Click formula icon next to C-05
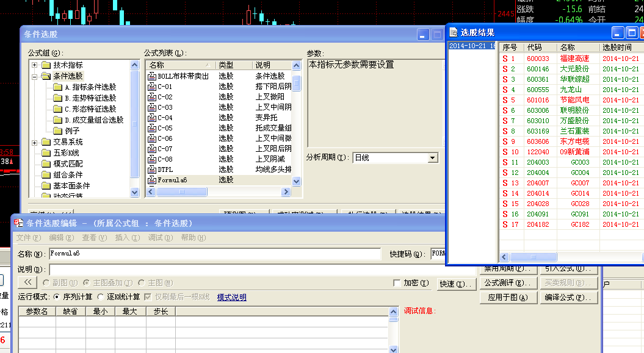Image resolution: width=644 pixels, height=353 pixels. point(152,128)
